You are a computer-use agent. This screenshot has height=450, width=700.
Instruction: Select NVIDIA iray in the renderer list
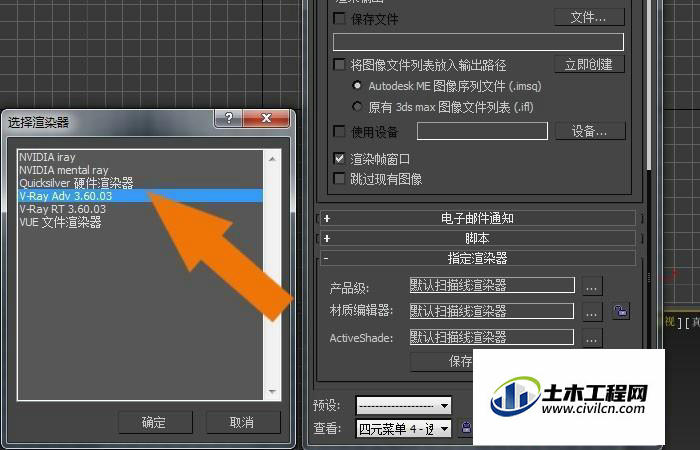(x=47, y=157)
